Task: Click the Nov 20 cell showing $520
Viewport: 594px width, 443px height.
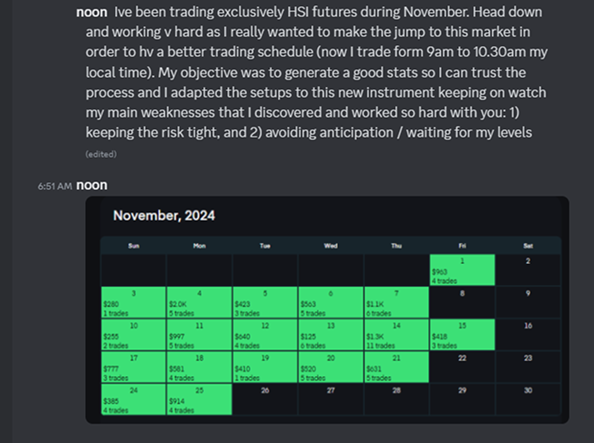Action: click(x=331, y=367)
